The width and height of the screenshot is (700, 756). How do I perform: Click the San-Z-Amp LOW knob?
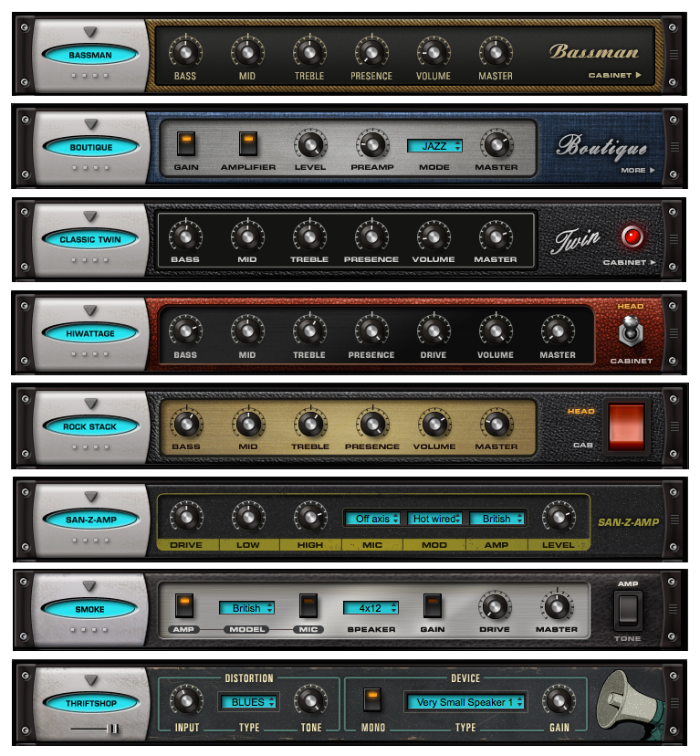(248, 517)
